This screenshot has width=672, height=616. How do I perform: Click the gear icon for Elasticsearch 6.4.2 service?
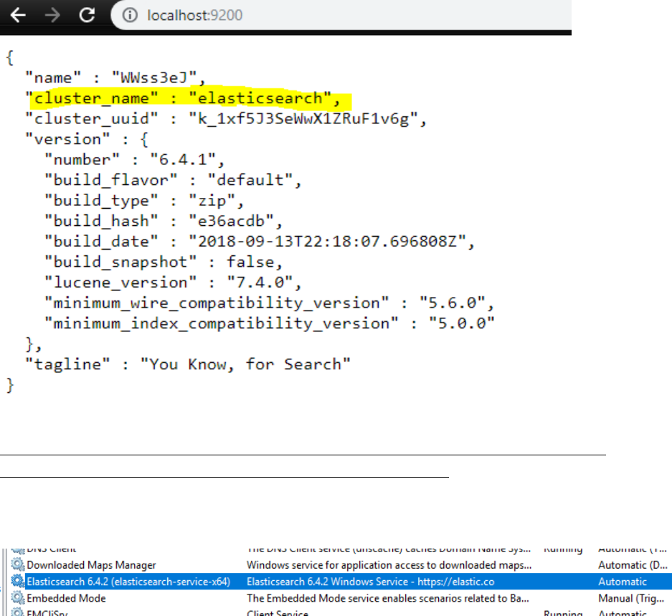[18, 582]
